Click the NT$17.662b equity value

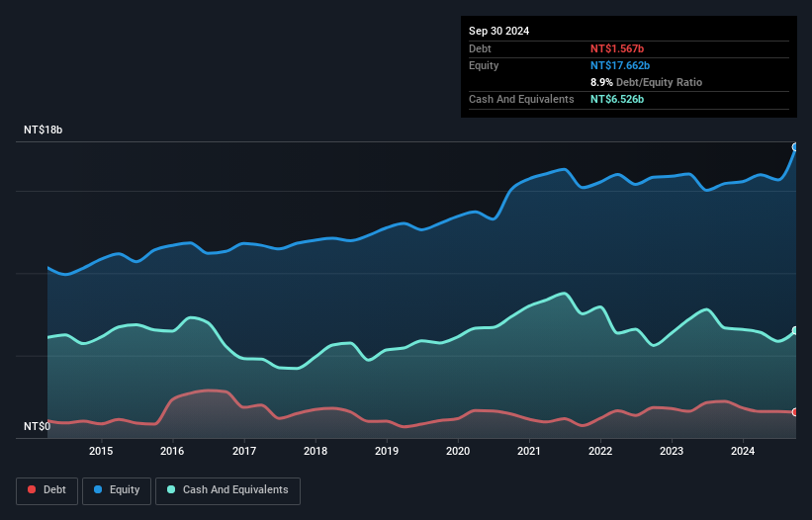[620, 65]
